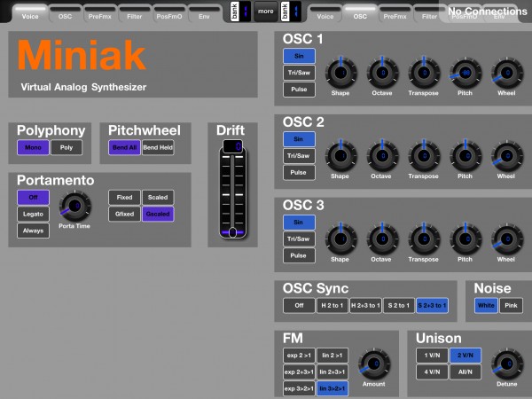The image size is (532, 399).
Task: Set Portamento to Legato
Action: click(x=33, y=214)
